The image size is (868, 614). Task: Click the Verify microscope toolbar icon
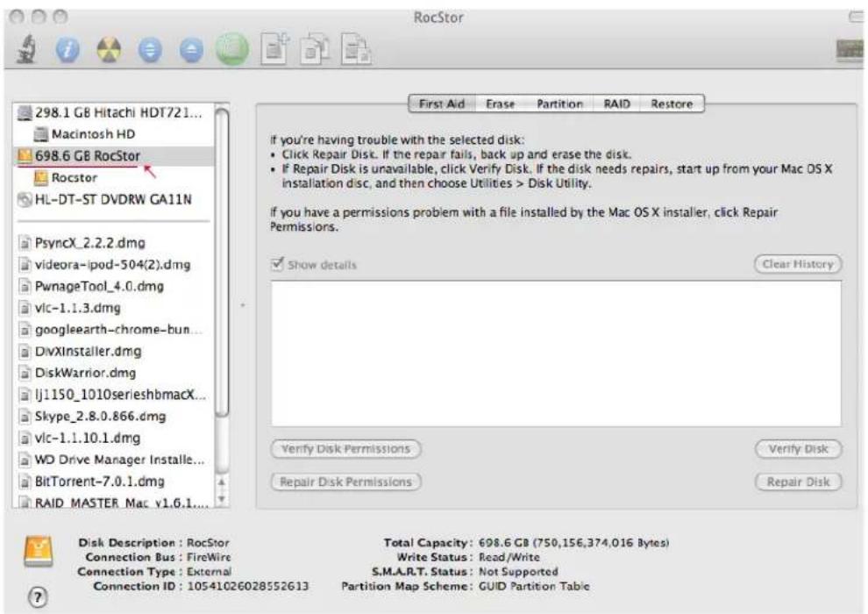pyautogui.click(x=26, y=49)
